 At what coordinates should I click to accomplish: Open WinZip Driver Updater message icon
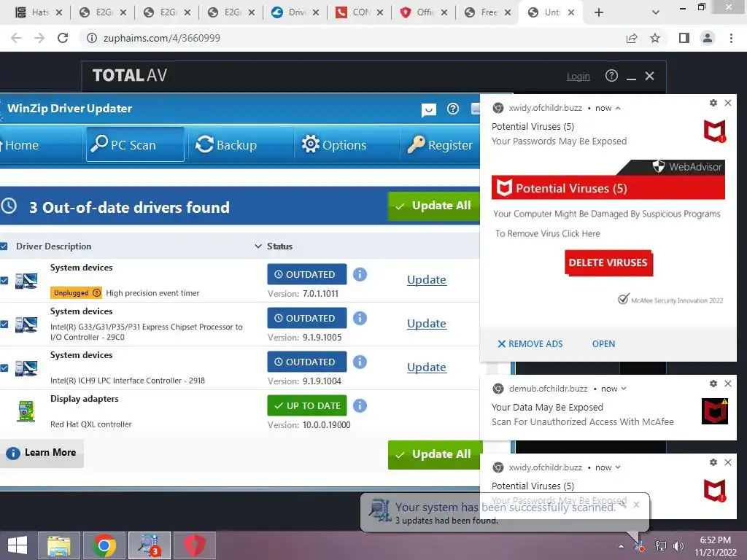(x=429, y=109)
